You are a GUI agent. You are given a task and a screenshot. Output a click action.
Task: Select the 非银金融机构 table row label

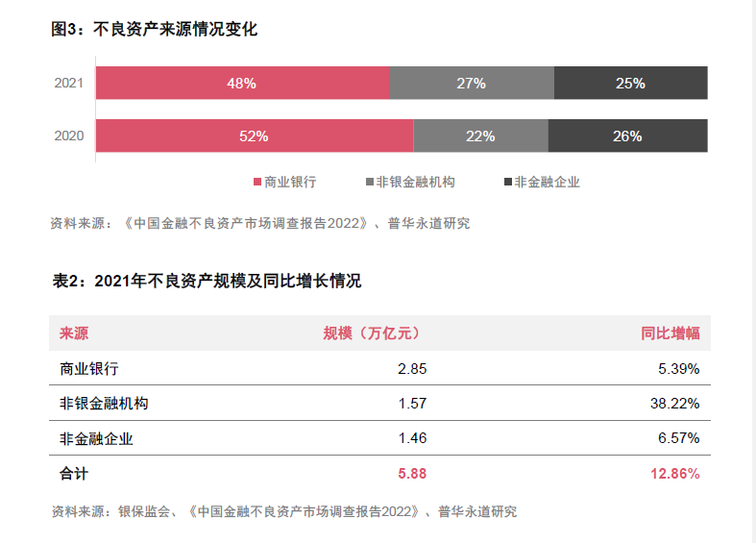point(104,403)
